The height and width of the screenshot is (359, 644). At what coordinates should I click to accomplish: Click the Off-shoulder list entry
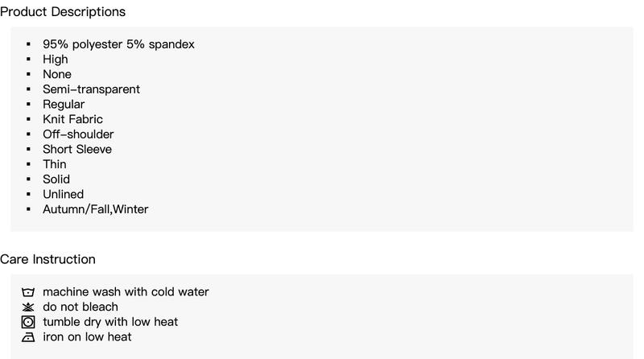click(78, 134)
